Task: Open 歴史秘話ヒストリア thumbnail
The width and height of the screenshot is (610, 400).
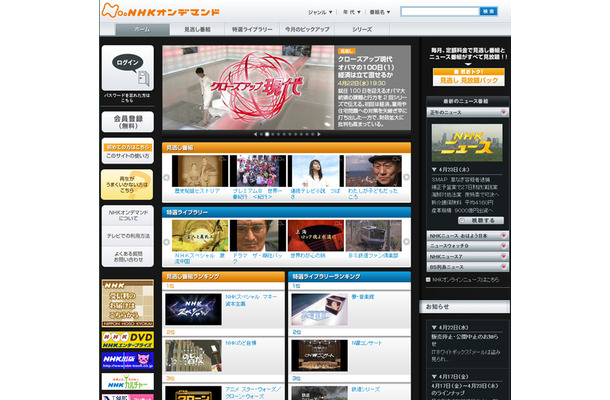Action: 200,171
